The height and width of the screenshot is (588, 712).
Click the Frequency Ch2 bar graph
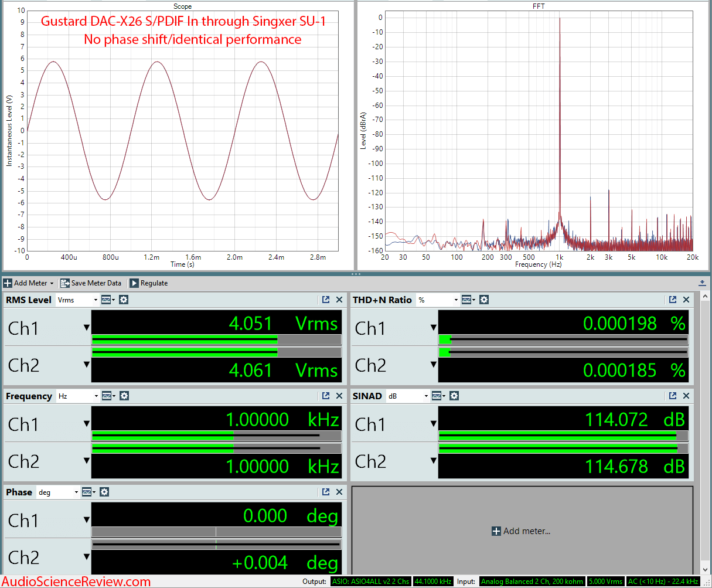(216, 448)
